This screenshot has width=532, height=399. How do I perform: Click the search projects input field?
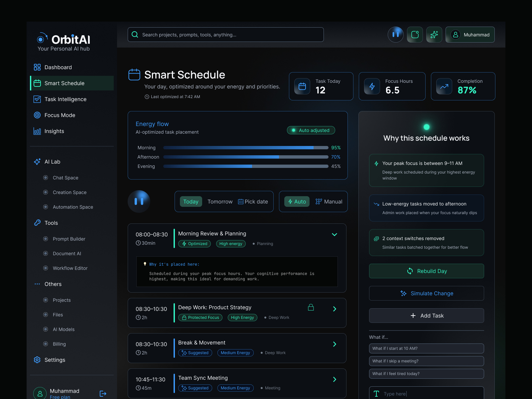coord(225,35)
